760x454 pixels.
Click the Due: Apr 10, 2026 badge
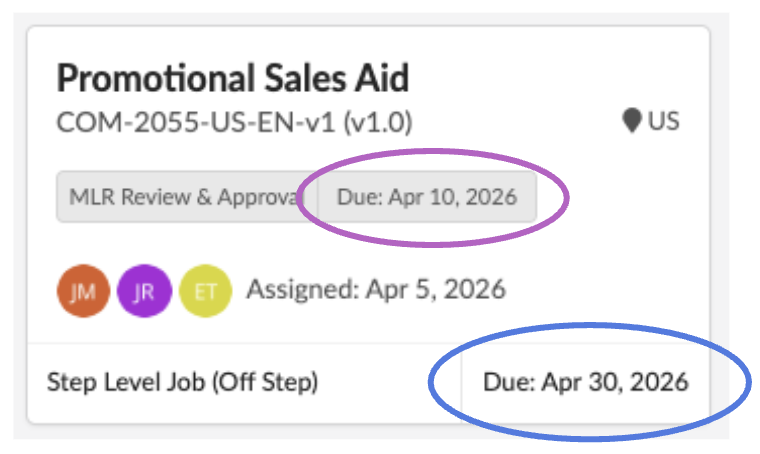pyautogui.click(x=427, y=197)
